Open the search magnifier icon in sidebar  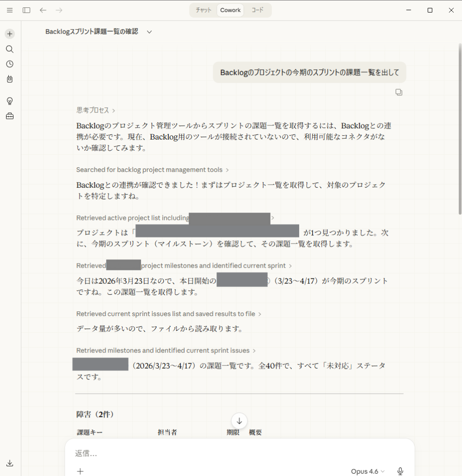point(10,49)
